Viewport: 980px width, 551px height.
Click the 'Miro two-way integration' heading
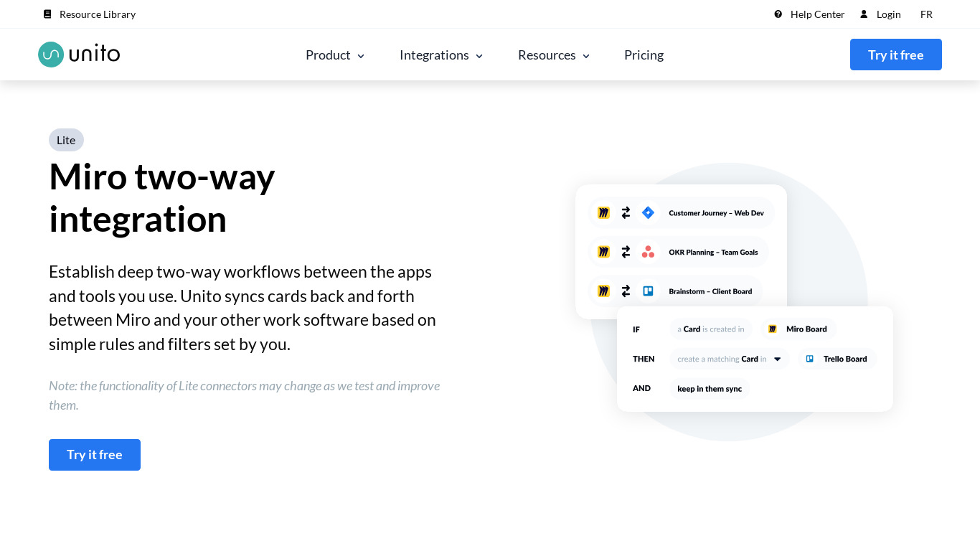click(x=162, y=197)
